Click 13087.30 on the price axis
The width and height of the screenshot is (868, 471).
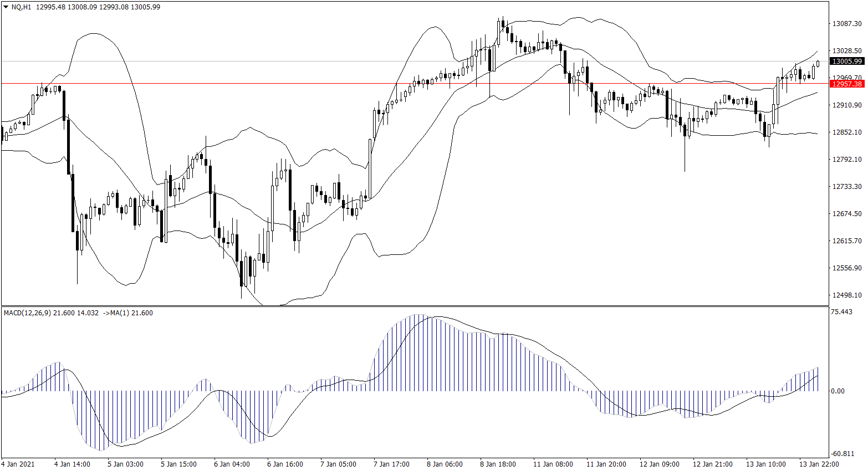click(x=846, y=24)
